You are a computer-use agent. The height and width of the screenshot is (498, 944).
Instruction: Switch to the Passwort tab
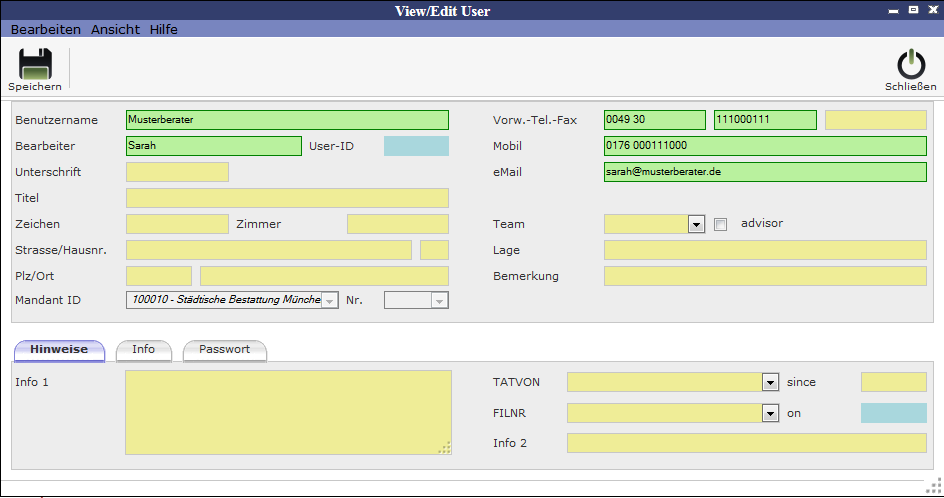coord(224,350)
